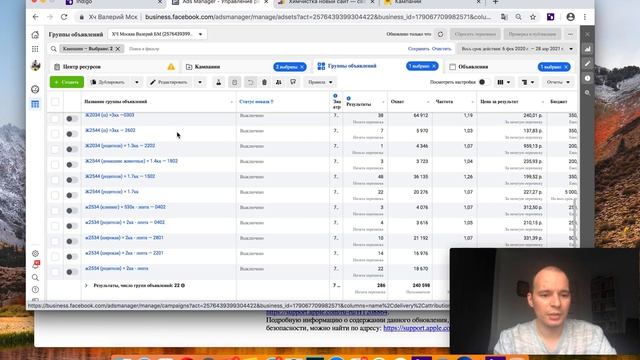Click the green Create button
The height and width of the screenshot is (360, 640).
point(67,82)
